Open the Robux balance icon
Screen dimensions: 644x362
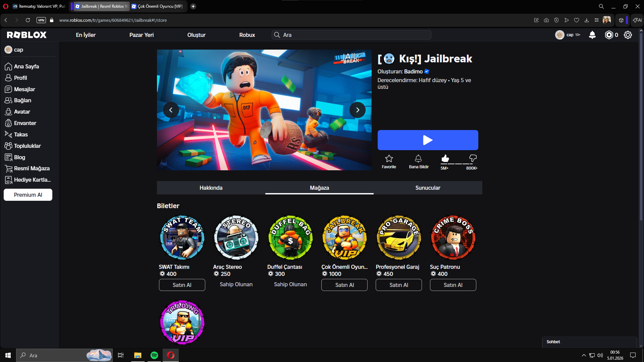609,35
